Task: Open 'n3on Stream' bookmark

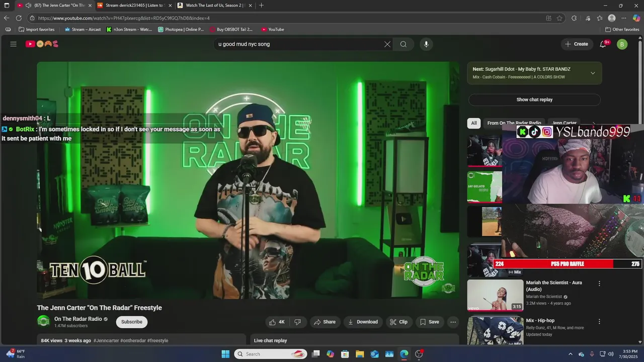Action: point(129,30)
